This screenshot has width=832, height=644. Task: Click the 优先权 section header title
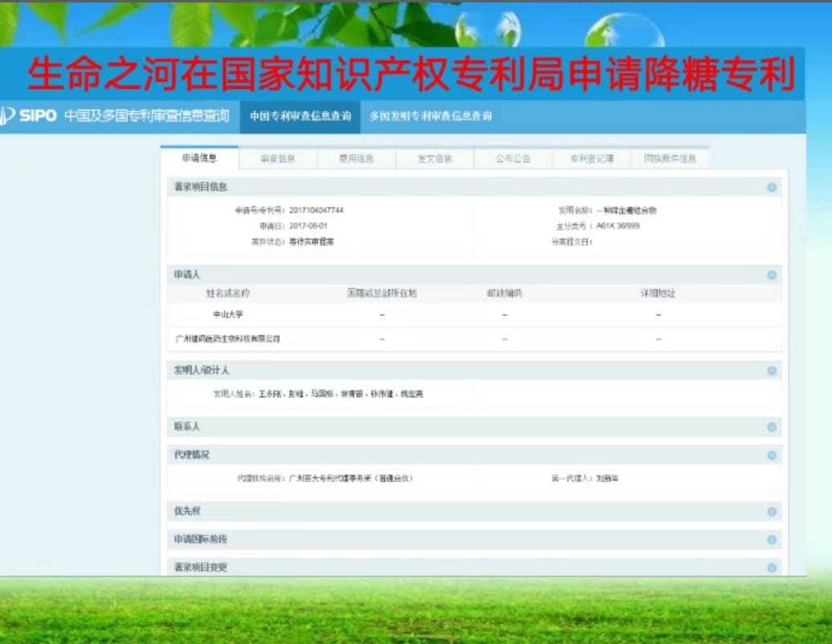pos(187,511)
